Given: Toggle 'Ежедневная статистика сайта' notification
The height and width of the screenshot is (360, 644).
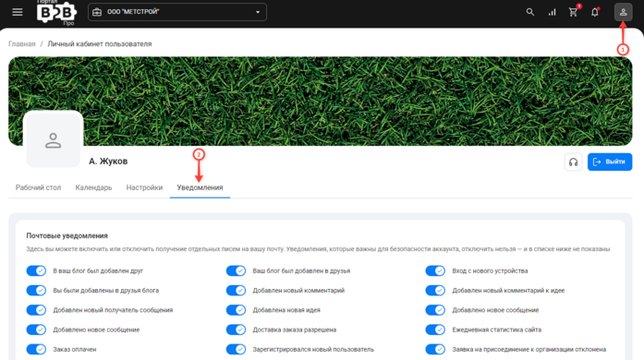Looking at the screenshot, I should tap(435, 330).
